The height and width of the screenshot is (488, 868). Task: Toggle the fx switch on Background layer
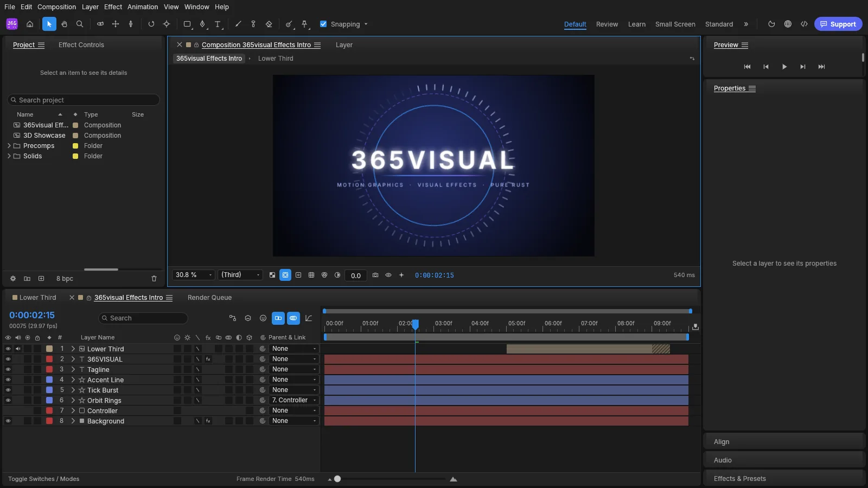(208, 421)
